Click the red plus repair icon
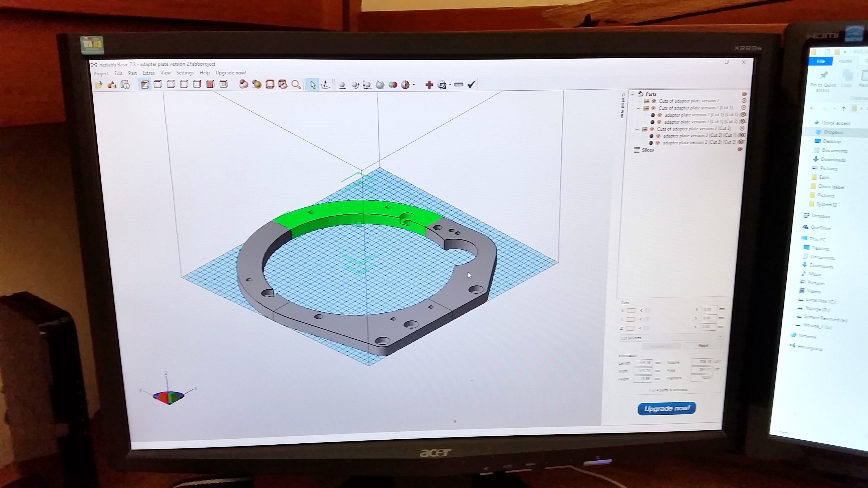The width and height of the screenshot is (868, 488). [429, 85]
